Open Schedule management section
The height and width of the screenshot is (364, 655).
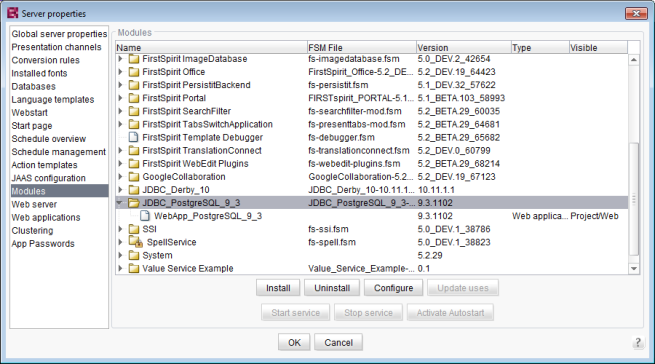(x=58, y=152)
